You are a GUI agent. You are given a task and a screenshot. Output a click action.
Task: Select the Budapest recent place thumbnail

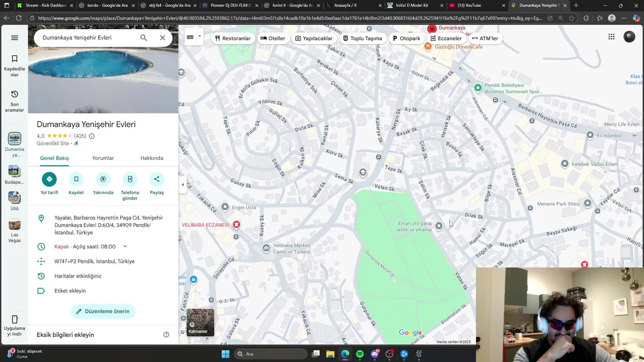point(15,171)
